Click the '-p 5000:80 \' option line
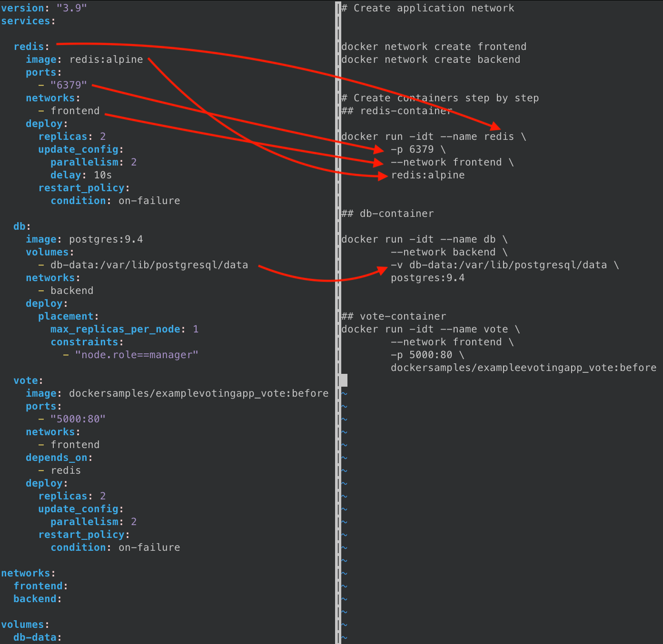 427,355
